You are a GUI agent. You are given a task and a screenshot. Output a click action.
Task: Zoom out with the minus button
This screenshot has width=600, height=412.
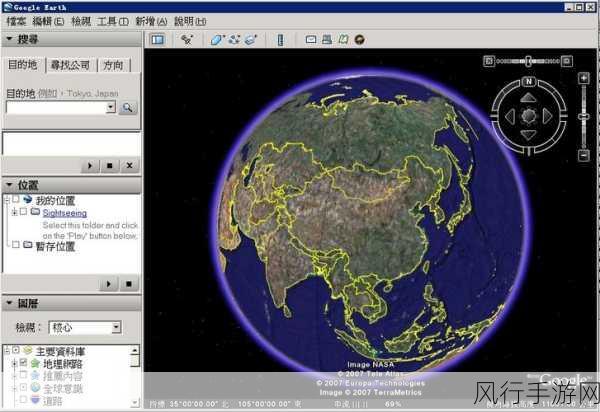point(584,156)
